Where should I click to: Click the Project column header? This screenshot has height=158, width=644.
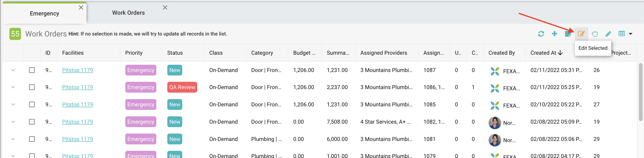[x=621, y=53]
